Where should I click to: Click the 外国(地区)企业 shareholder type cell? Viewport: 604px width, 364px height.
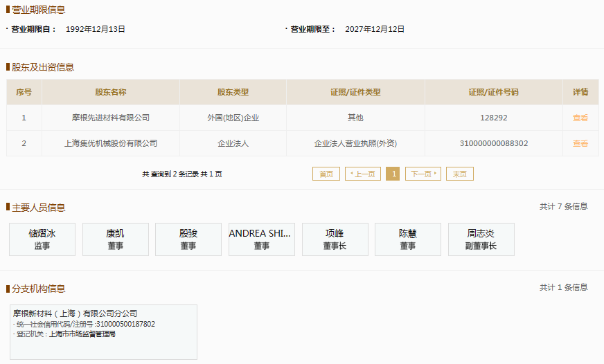233,118
